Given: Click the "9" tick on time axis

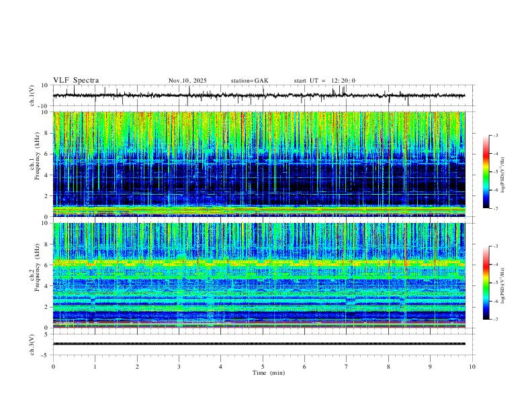Looking at the screenshot, I should (x=430, y=367).
